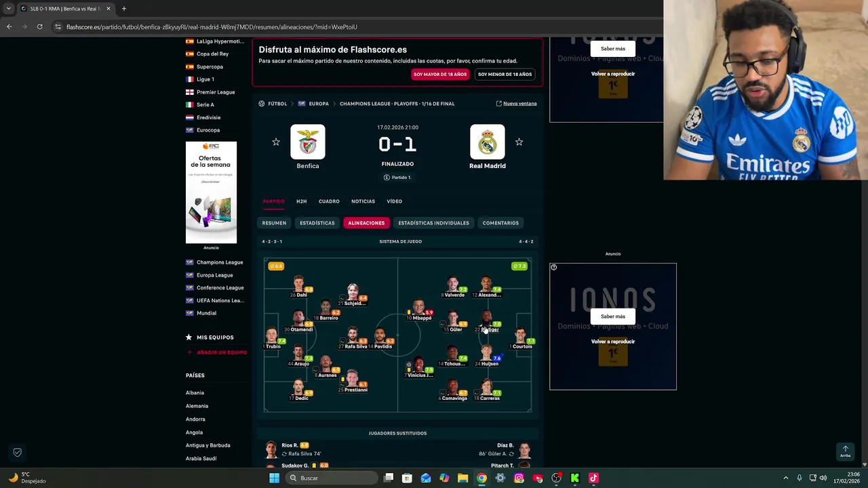
Task: Open a new browser tab
Action: [123, 9]
